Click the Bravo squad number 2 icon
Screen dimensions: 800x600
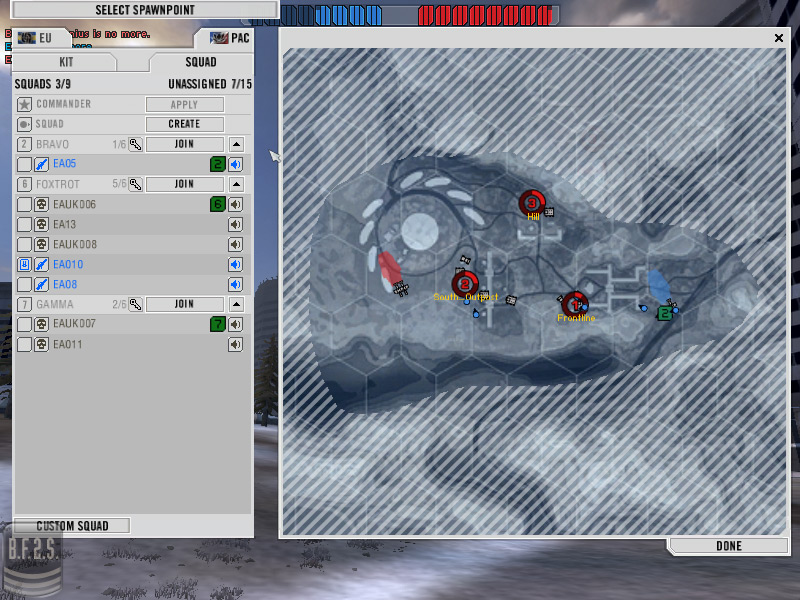(x=24, y=144)
